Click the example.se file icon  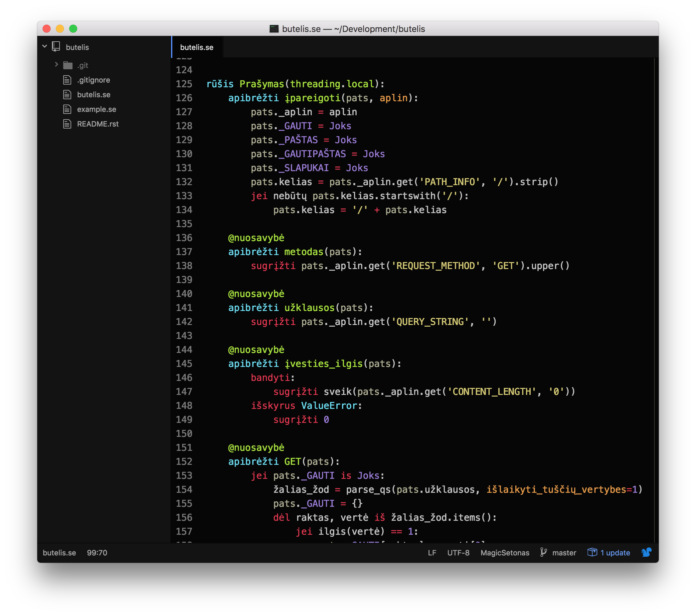68,109
